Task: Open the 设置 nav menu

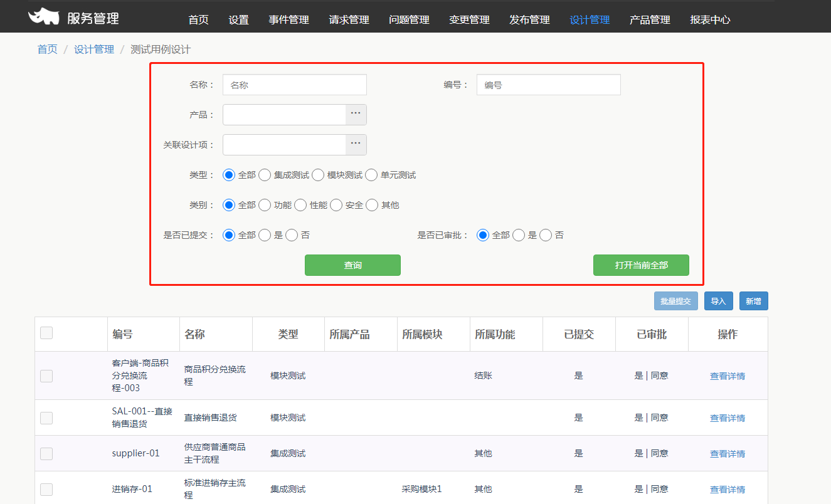Action: click(x=238, y=19)
